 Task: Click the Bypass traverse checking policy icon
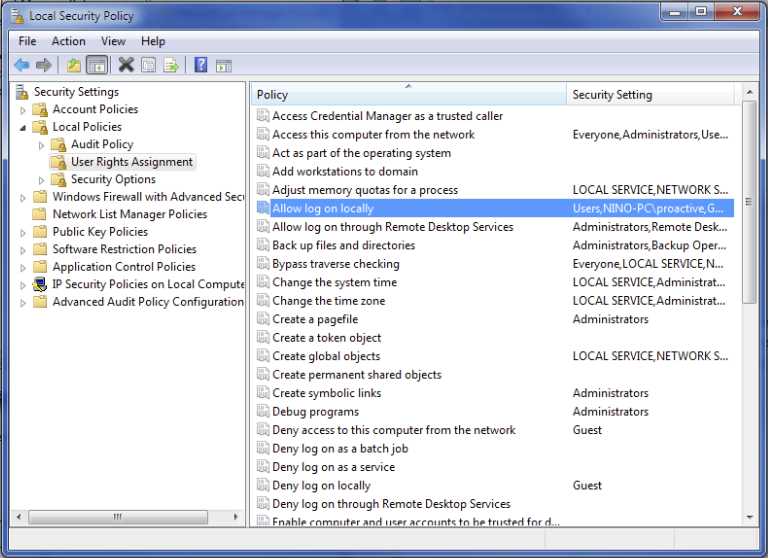click(x=263, y=264)
